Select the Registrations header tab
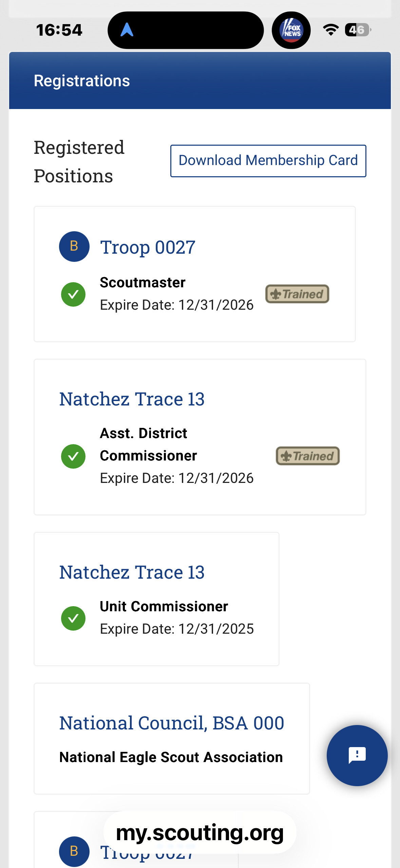Screen dimensions: 400x868 tap(82, 80)
